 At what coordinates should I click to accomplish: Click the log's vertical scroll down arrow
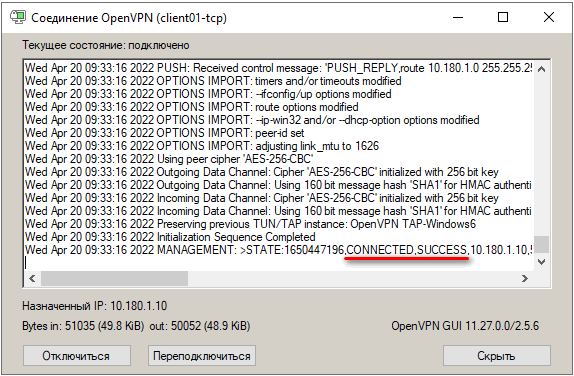point(541,262)
